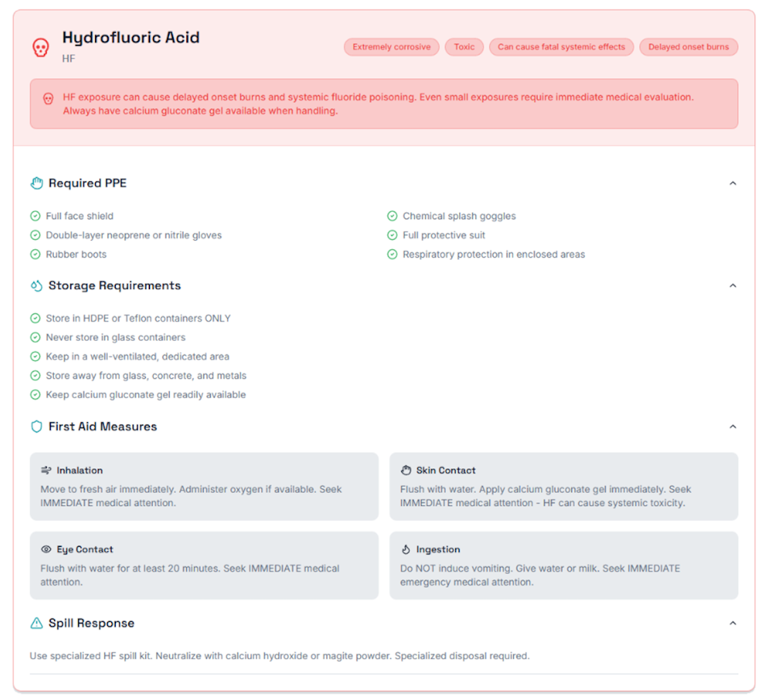Click the check icon beside Chemical splash goggles
This screenshot has height=700, width=770.
392,216
